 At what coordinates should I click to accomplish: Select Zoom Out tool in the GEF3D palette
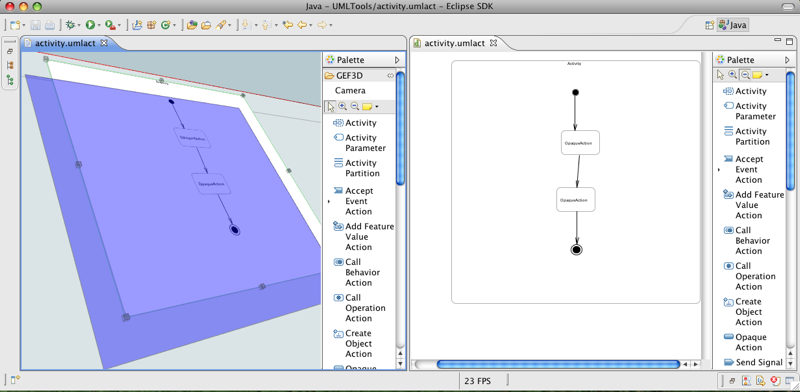coord(355,107)
